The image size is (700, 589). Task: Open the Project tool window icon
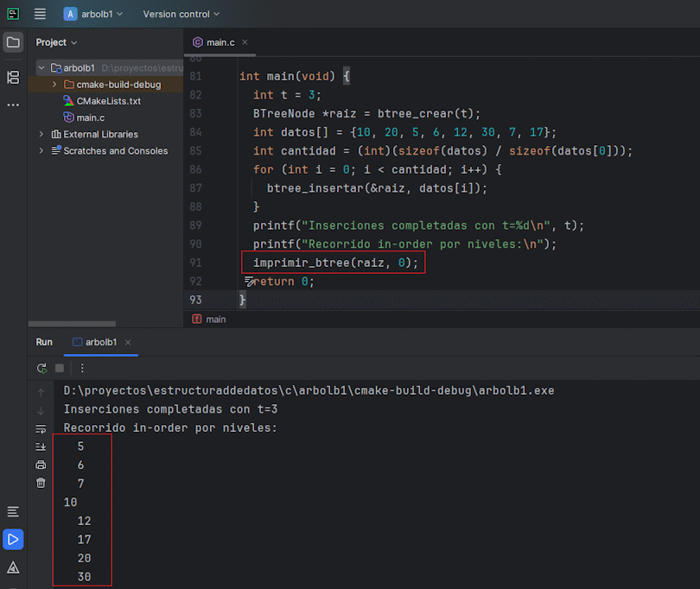pos(13,42)
